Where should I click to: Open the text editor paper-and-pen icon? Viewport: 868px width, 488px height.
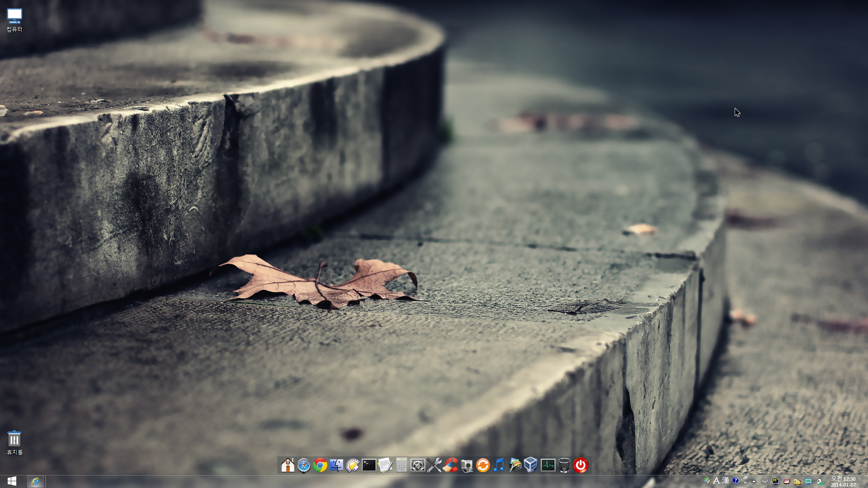(x=385, y=465)
